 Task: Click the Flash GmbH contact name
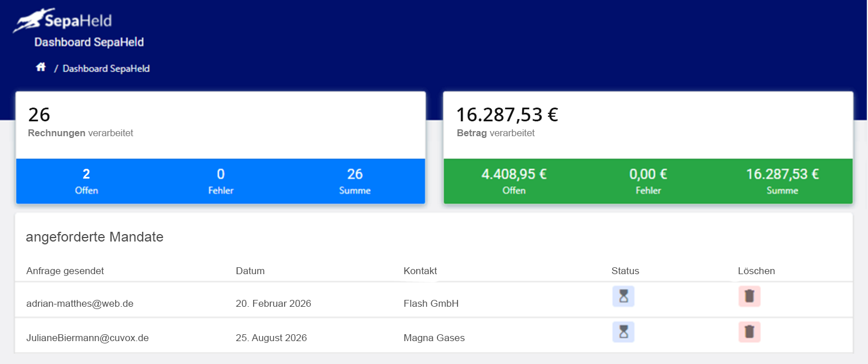(x=431, y=304)
